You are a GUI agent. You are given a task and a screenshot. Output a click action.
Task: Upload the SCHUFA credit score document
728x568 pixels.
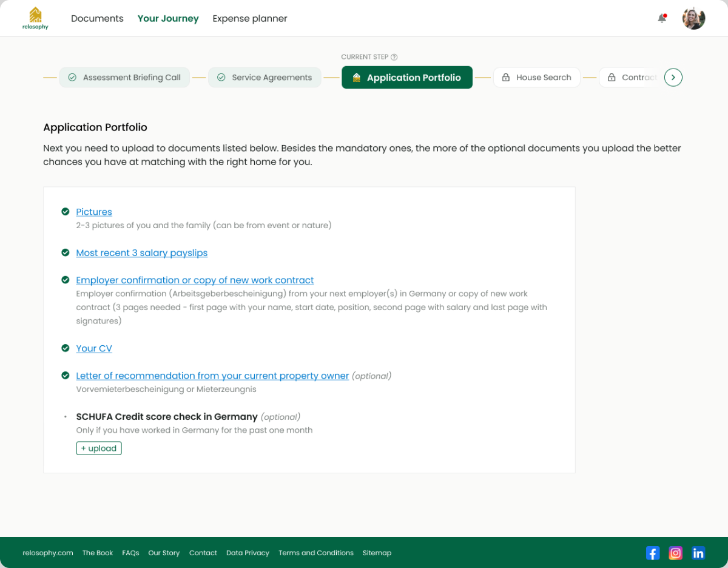pyautogui.click(x=99, y=448)
